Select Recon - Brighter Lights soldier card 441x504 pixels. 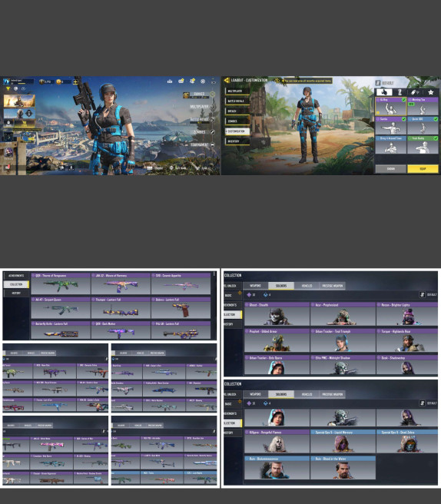click(x=407, y=313)
